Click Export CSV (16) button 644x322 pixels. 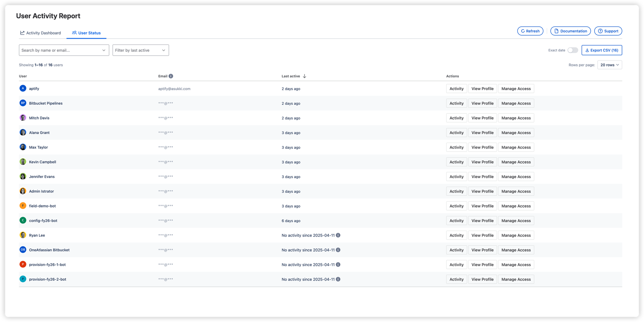(x=602, y=50)
